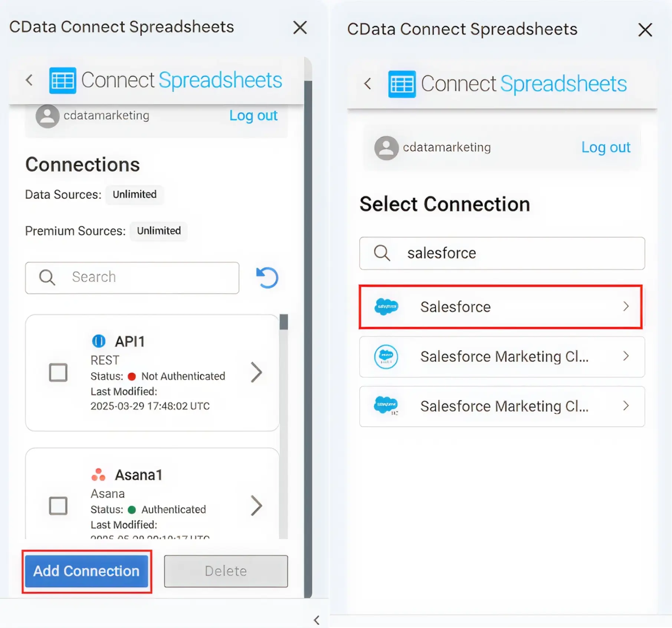Check the Not Authenticated status indicator for API1
This screenshot has width=672, height=628.
[132, 376]
